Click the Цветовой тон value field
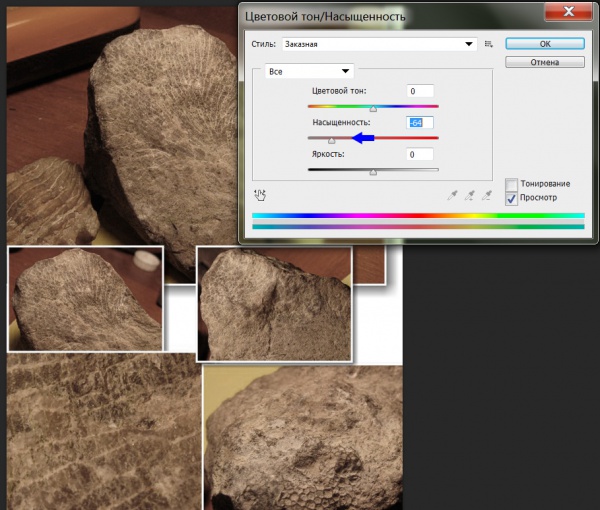600x510 pixels. [420, 91]
